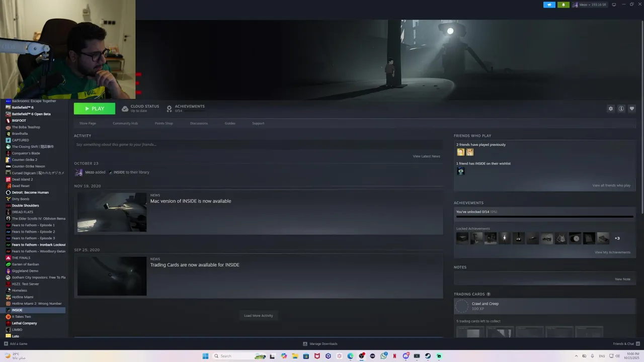Click the New Note button
This screenshot has width=644, height=362.
[622, 279]
